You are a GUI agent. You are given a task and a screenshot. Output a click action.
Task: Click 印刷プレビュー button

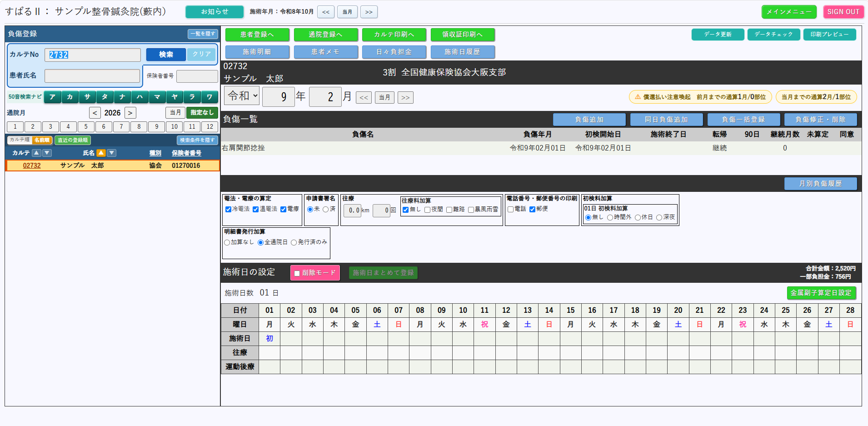[x=830, y=35]
